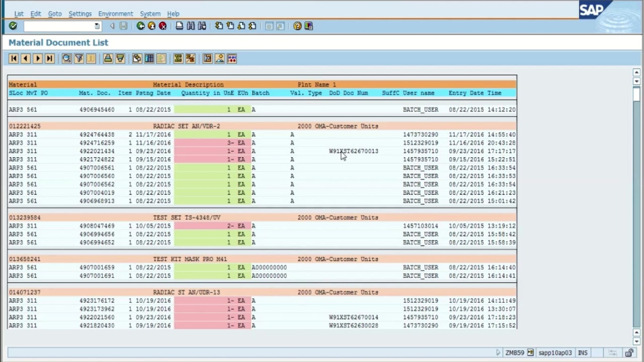Click DoD document number W91XST62630028

[354, 326]
